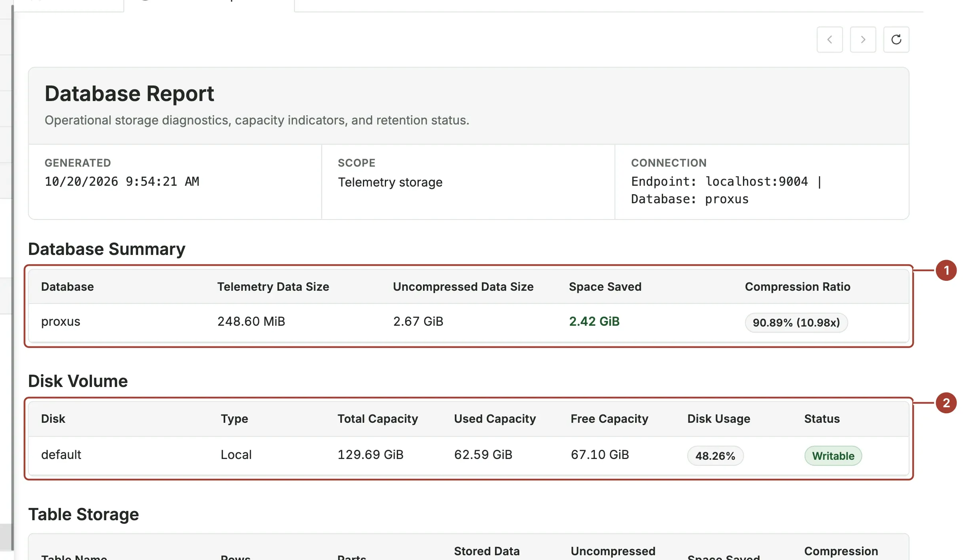Click the proxus database name cell
The width and height of the screenshot is (969, 560).
point(60,321)
